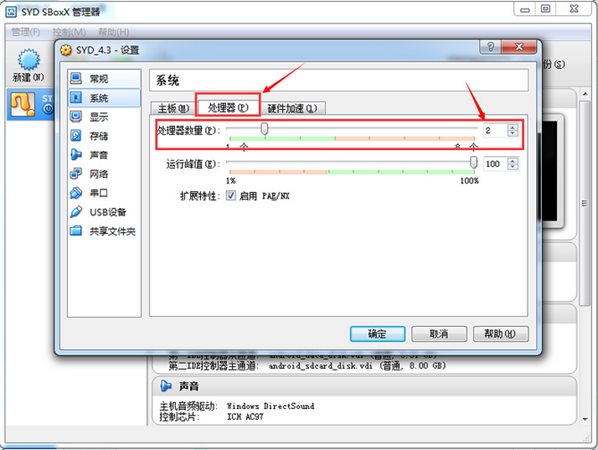The width and height of the screenshot is (598, 450).
Task: Open the 串口 (Serial port) settings icon
Action: [x=76, y=193]
